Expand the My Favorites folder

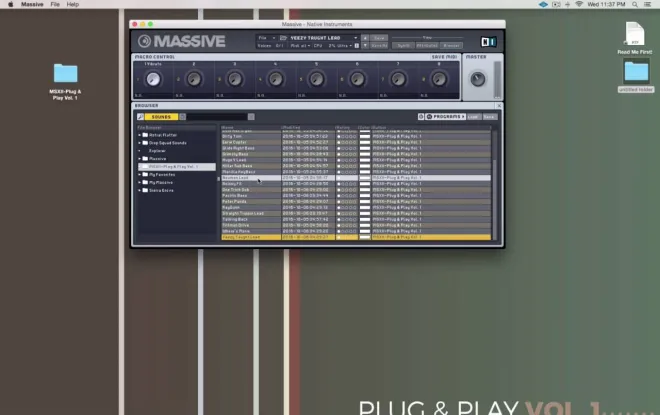click(140, 175)
